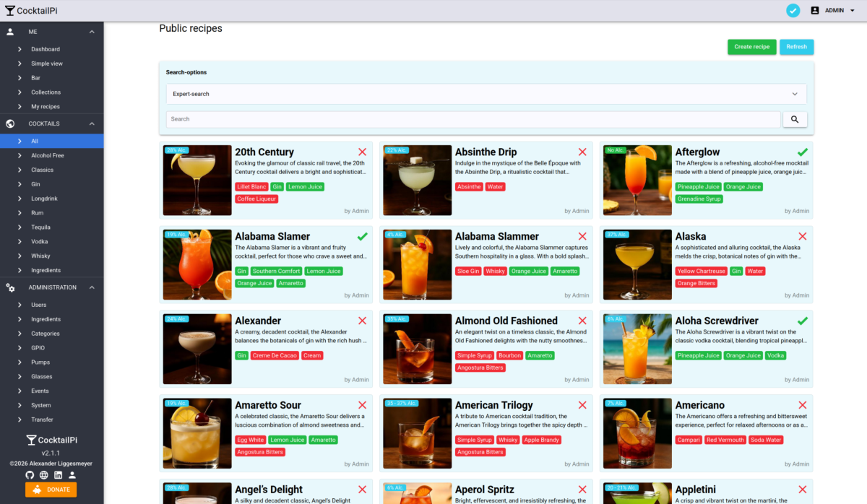
Task: Navigate to My recipes in sidebar
Action: 46,107
